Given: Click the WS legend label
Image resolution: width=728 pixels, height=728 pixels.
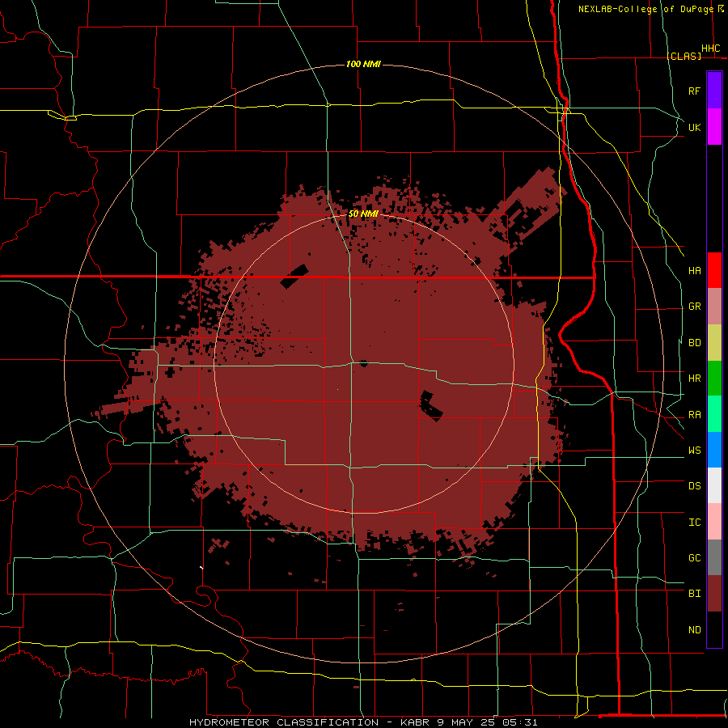Looking at the screenshot, I should coord(695,451).
